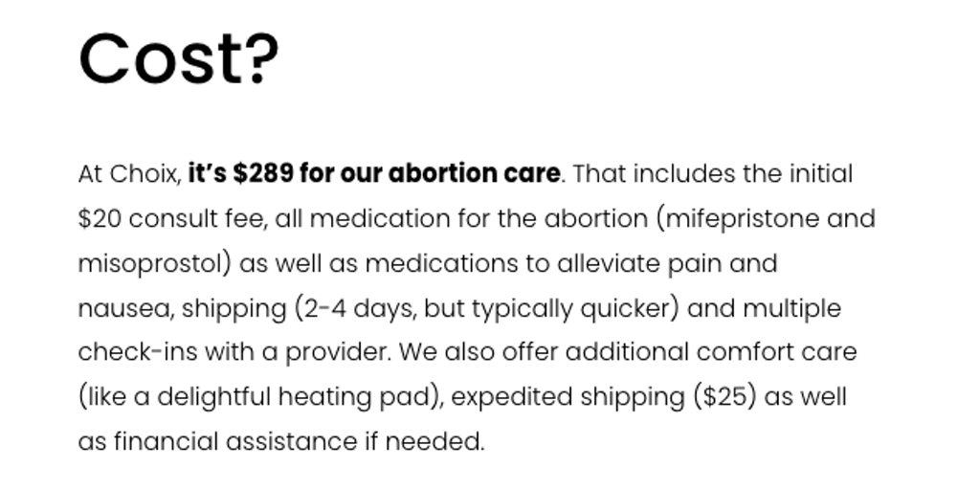This screenshot has height=490, width=980.
Task: Click the phrase "That includes the initial"
Action: [x=711, y=174]
